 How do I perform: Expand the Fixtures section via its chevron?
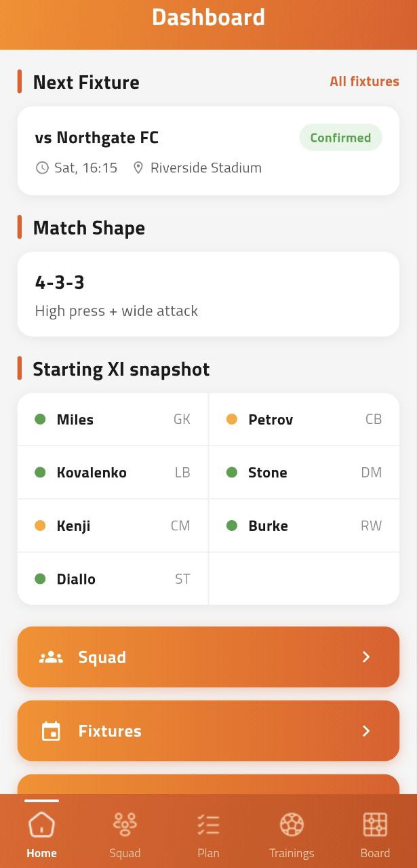tap(365, 731)
